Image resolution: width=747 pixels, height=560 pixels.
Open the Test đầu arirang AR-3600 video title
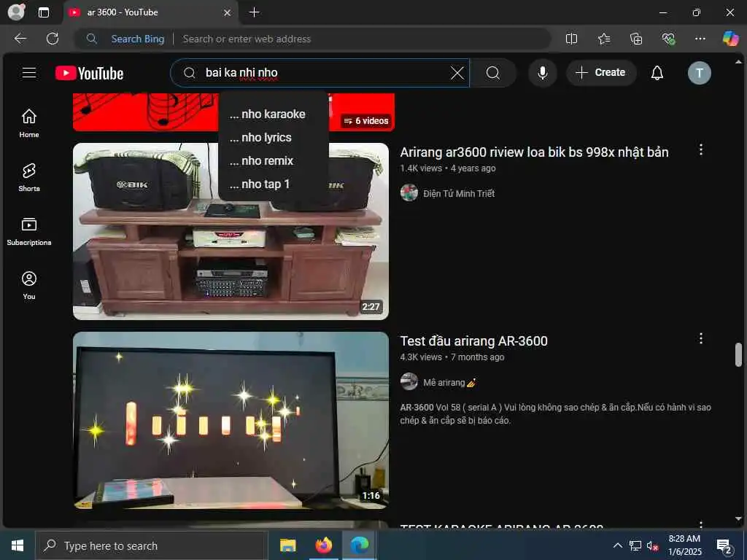coord(473,341)
